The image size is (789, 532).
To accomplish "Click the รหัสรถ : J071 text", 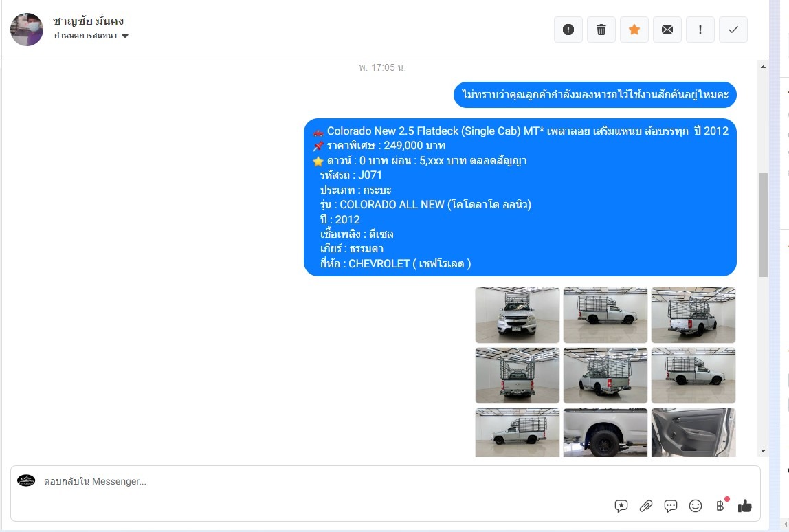I will coord(351,175).
